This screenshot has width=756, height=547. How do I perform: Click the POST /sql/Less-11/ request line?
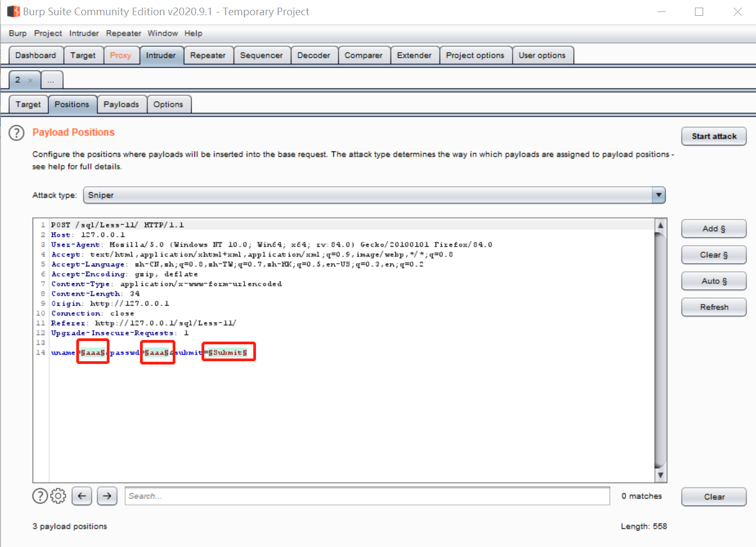(x=118, y=225)
